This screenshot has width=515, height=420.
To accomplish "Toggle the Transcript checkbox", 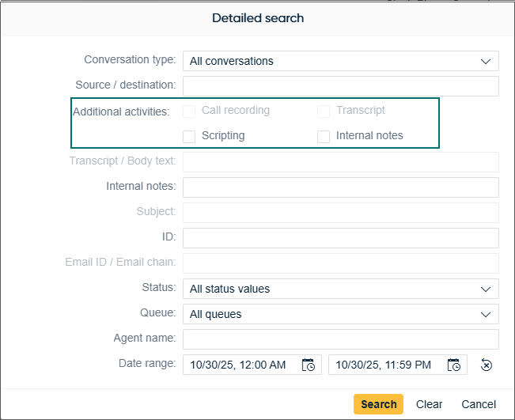I will tap(324, 111).
